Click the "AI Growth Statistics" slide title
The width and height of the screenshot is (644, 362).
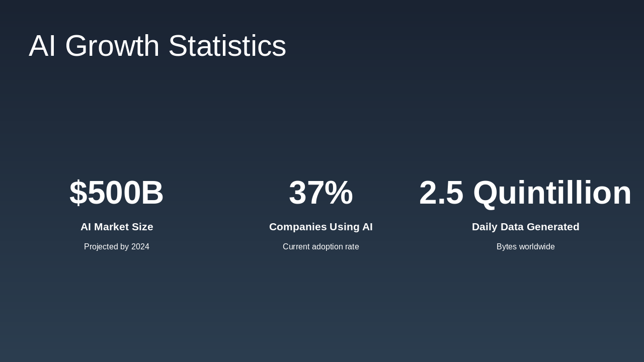(157, 46)
